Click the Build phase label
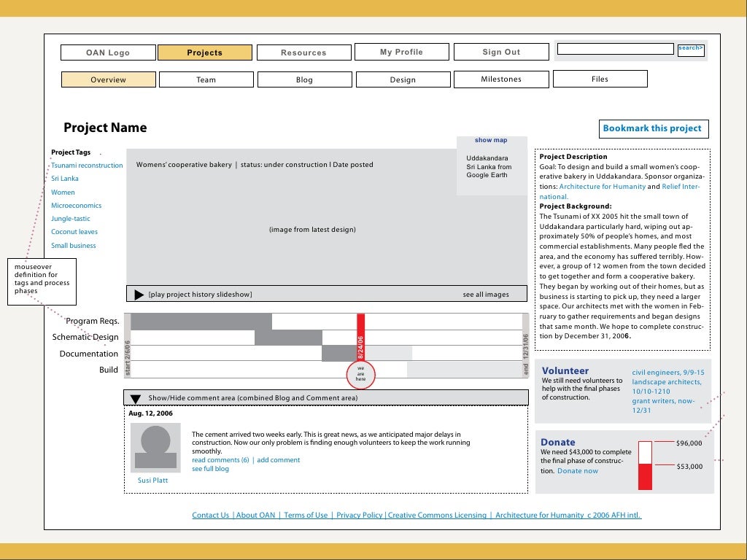Viewport: 747px width, 560px height. [x=109, y=370]
